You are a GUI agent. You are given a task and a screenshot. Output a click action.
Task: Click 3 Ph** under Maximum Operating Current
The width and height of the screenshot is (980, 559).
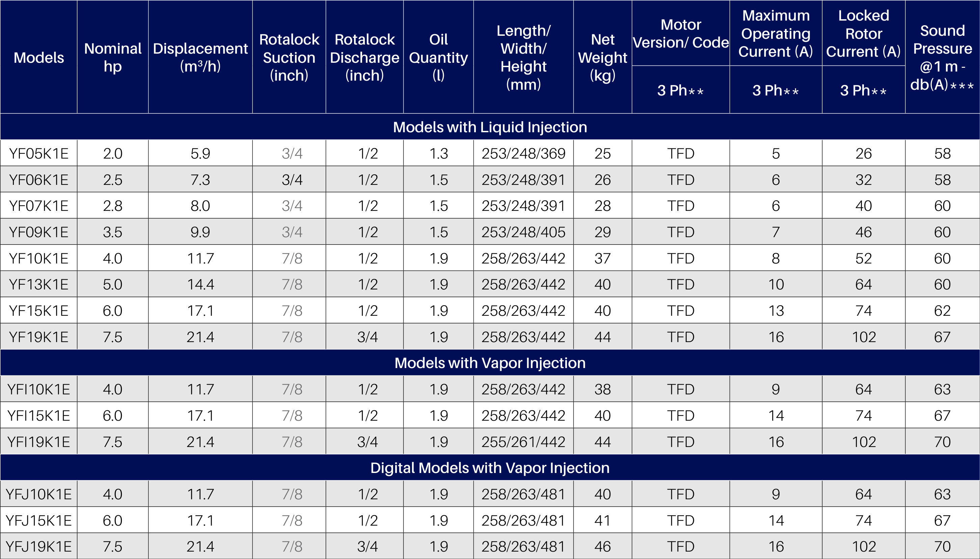[x=776, y=90]
